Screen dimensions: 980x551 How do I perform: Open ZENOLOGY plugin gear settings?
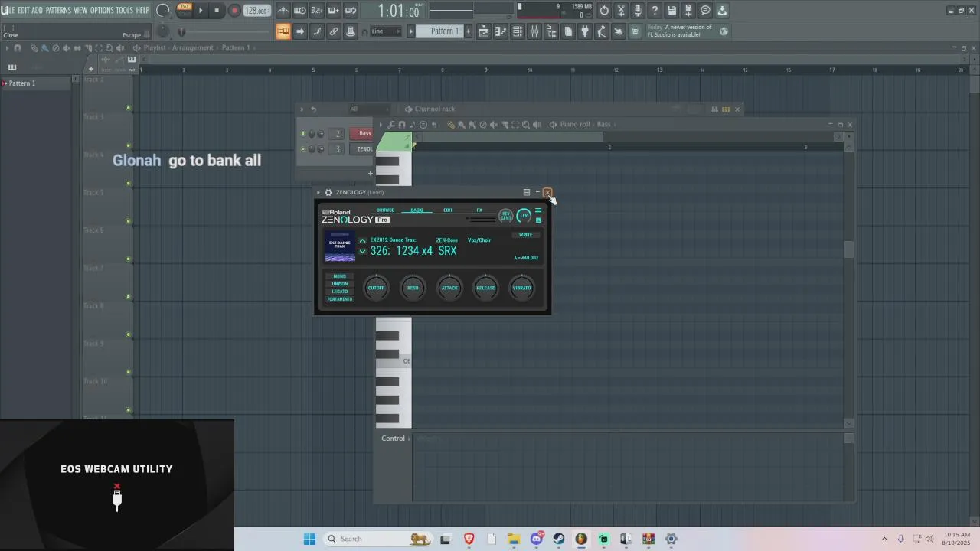(328, 192)
